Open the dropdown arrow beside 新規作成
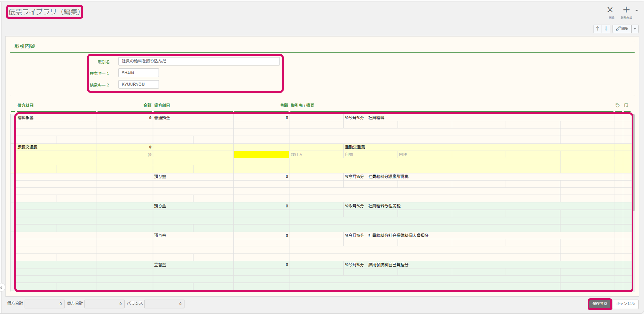The width and height of the screenshot is (644, 314). coord(637,11)
